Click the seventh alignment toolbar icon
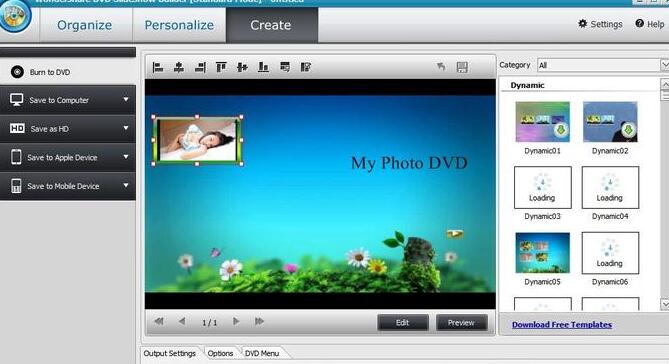This screenshot has height=364, width=669. (285, 67)
